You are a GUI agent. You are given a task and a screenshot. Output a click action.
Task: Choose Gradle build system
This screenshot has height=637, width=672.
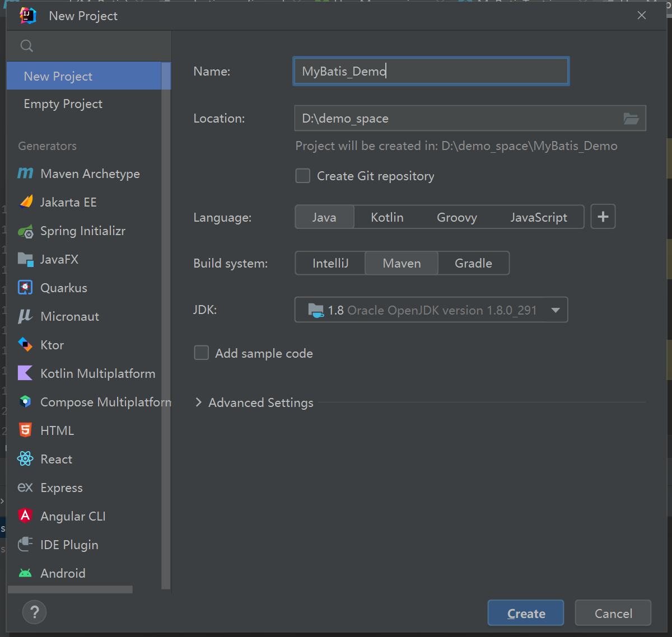(473, 263)
